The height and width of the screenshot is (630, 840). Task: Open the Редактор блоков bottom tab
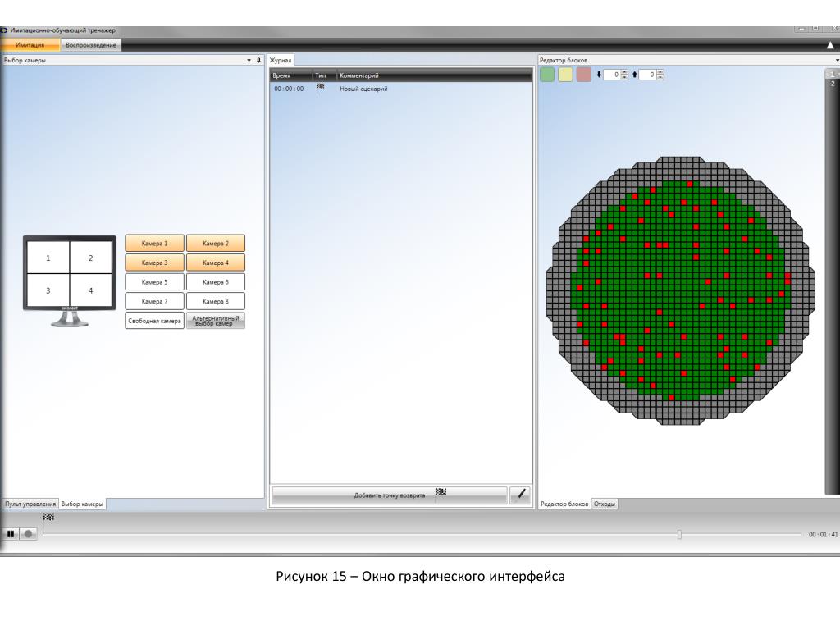click(564, 504)
